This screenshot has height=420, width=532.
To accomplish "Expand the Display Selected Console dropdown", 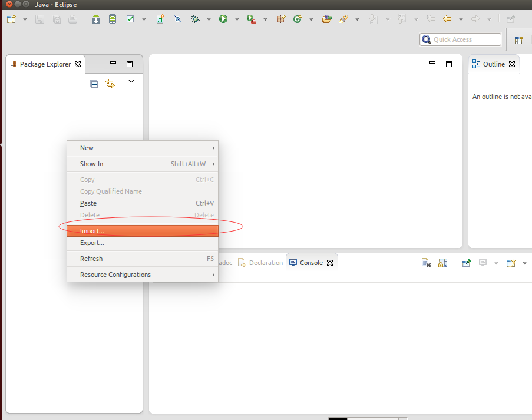I will (497, 263).
